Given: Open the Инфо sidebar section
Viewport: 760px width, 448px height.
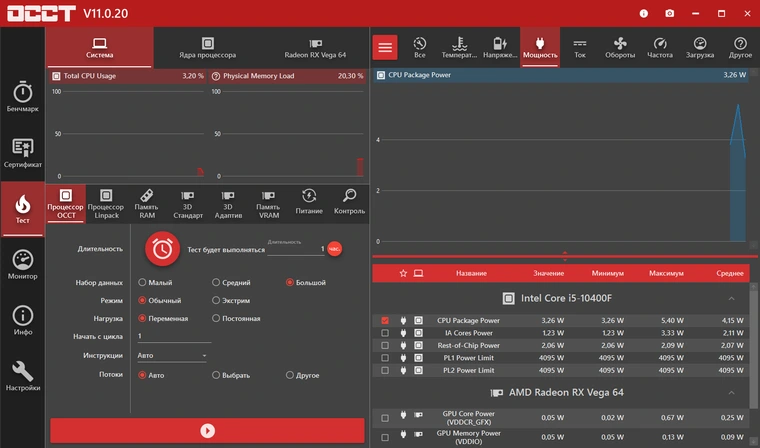Looking at the screenshot, I should pyautogui.click(x=22, y=320).
